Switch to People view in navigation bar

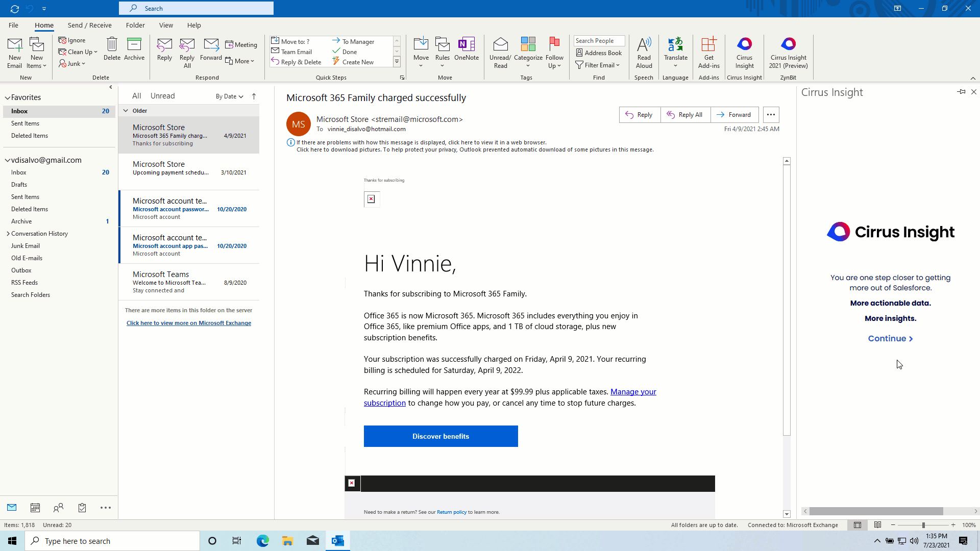tap(59, 508)
